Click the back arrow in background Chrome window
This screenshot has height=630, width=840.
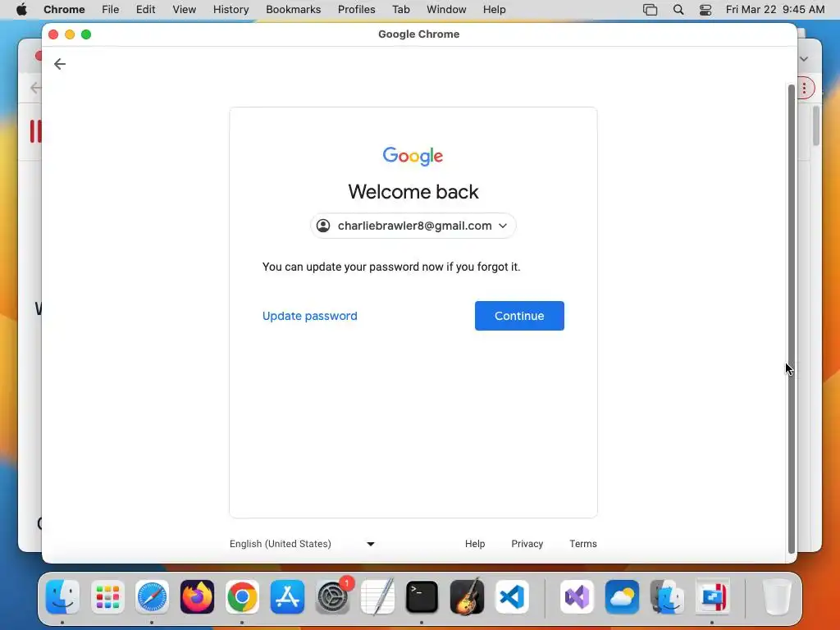pyautogui.click(x=35, y=88)
